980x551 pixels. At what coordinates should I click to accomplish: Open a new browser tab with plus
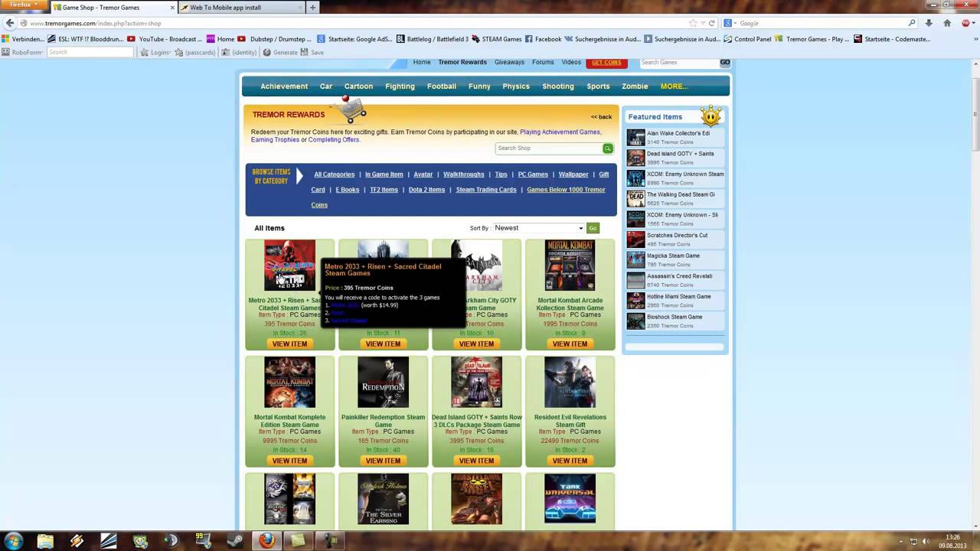tap(312, 8)
